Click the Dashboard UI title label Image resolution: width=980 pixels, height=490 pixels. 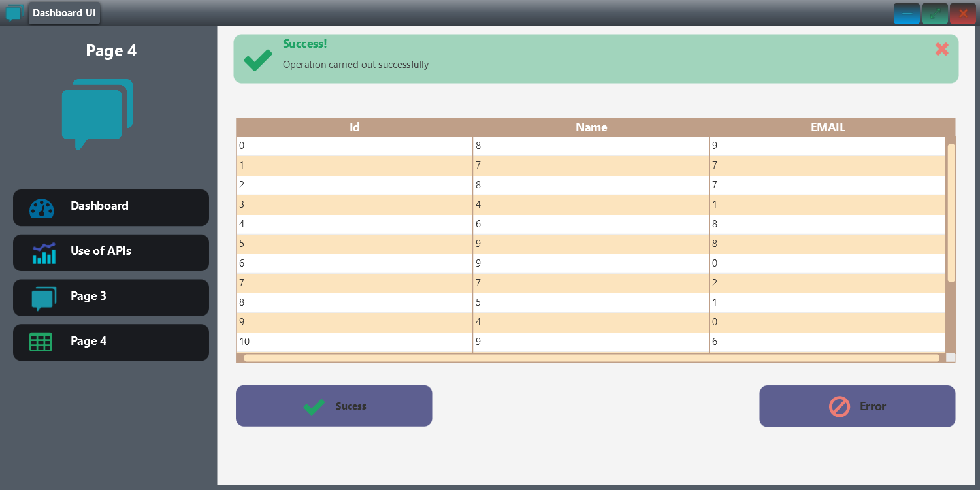[64, 13]
